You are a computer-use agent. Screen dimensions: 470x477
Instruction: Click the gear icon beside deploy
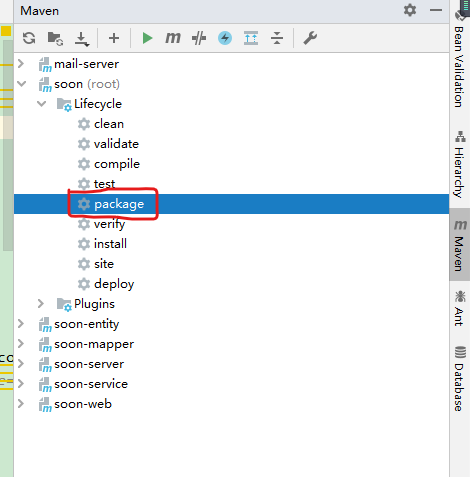point(84,284)
